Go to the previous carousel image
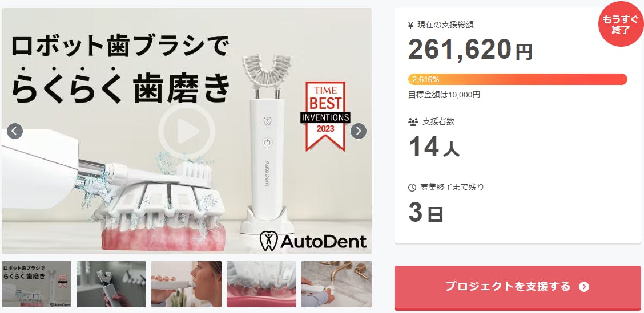This screenshot has width=644, height=313. click(x=15, y=131)
